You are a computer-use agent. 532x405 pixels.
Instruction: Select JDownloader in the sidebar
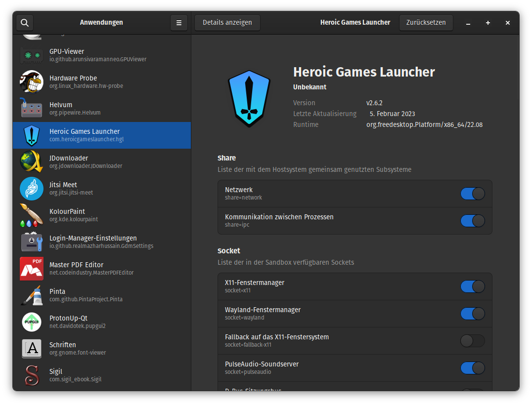pyautogui.click(x=102, y=162)
